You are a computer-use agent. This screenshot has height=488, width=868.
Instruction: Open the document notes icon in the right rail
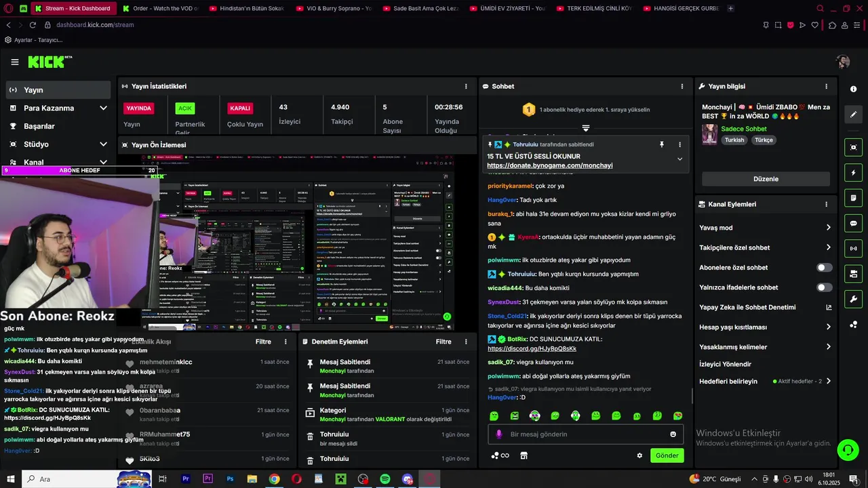pos(853,198)
